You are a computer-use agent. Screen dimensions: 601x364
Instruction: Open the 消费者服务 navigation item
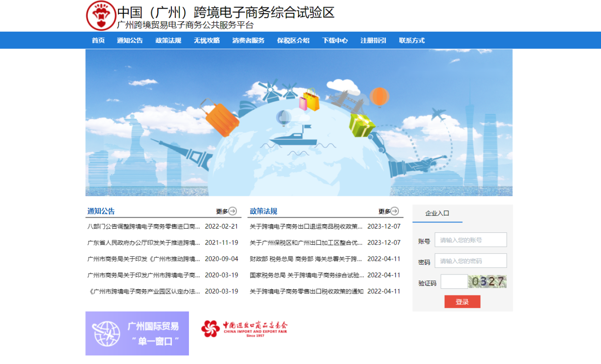pyautogui.click(x=248, y=41)
